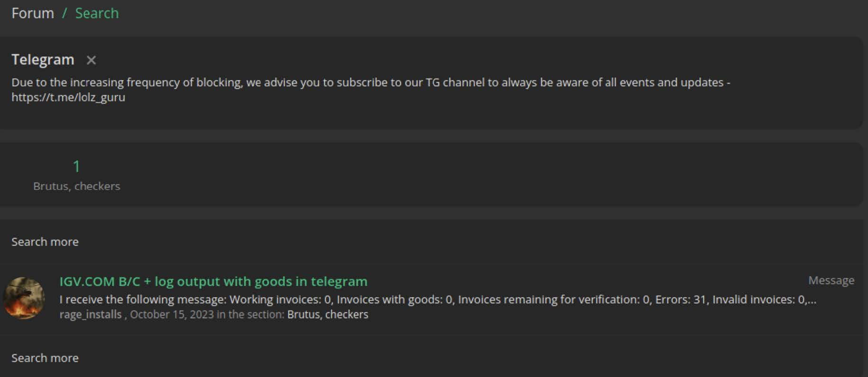This screenshot has width=868, height=377.
Task: Click the result count number 1
Action: pos(76,166)
